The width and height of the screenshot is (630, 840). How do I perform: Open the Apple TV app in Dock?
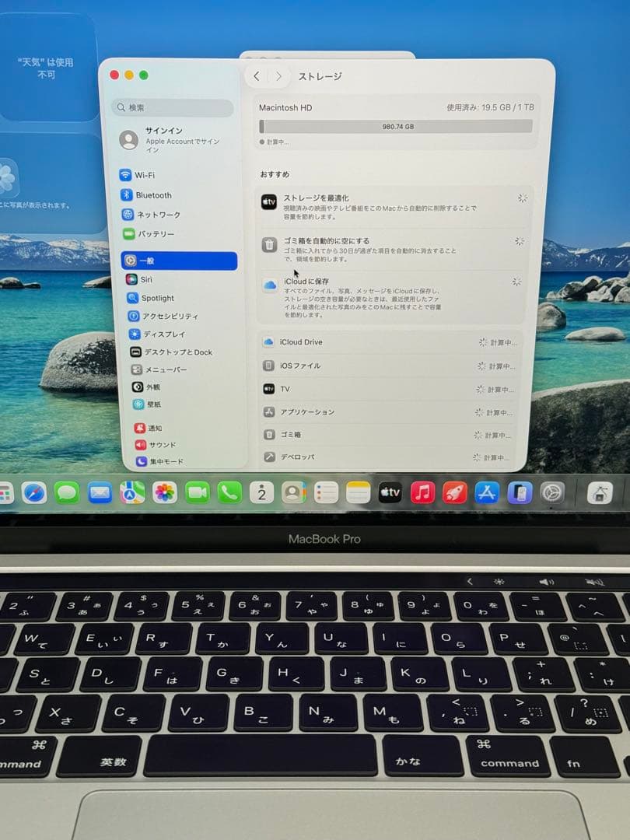click(x=390, y=493)
